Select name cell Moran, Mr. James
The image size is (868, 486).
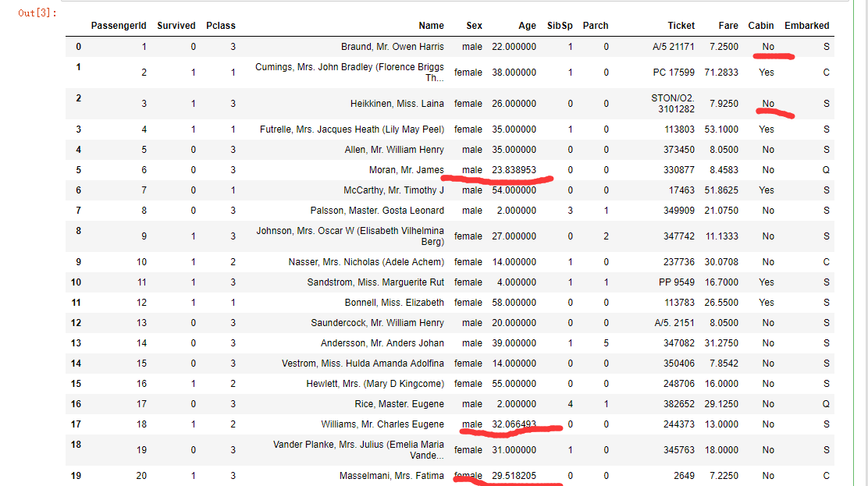407,170
